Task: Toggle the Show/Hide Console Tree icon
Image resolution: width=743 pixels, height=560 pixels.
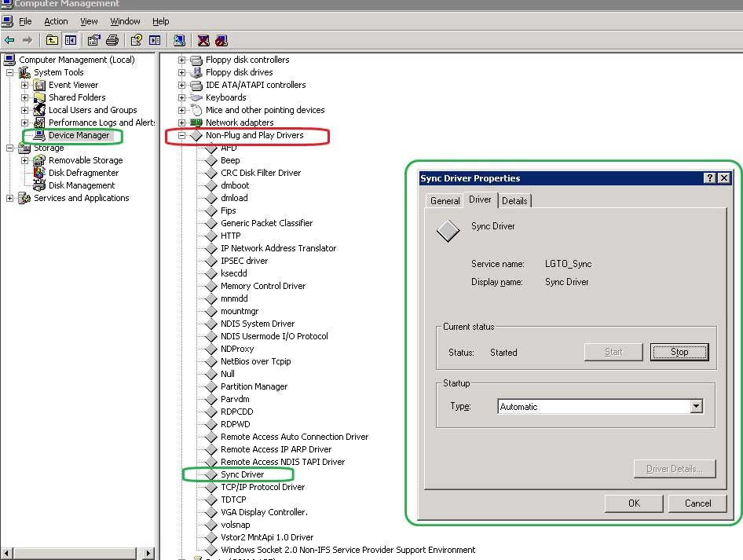Action: (x=71, y=40)
